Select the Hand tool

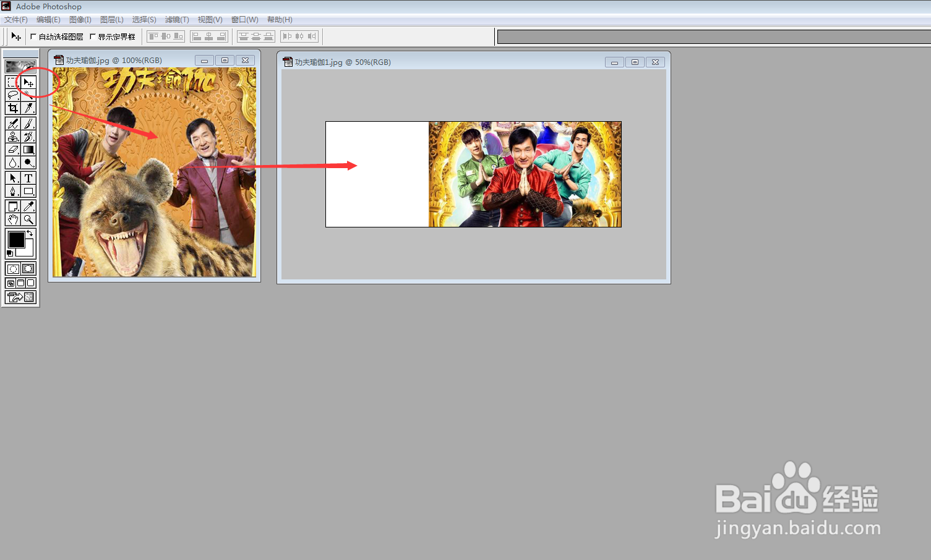(x=12, y=219)
